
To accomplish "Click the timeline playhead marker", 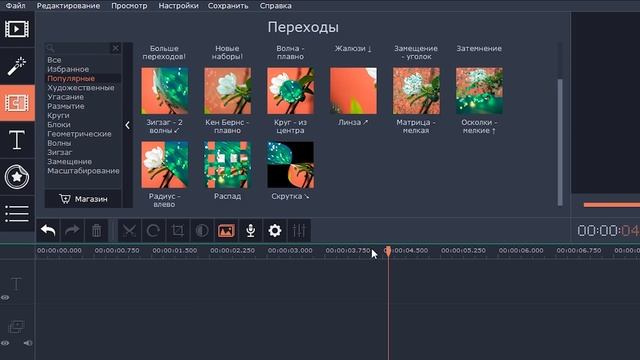I will 388,251.
